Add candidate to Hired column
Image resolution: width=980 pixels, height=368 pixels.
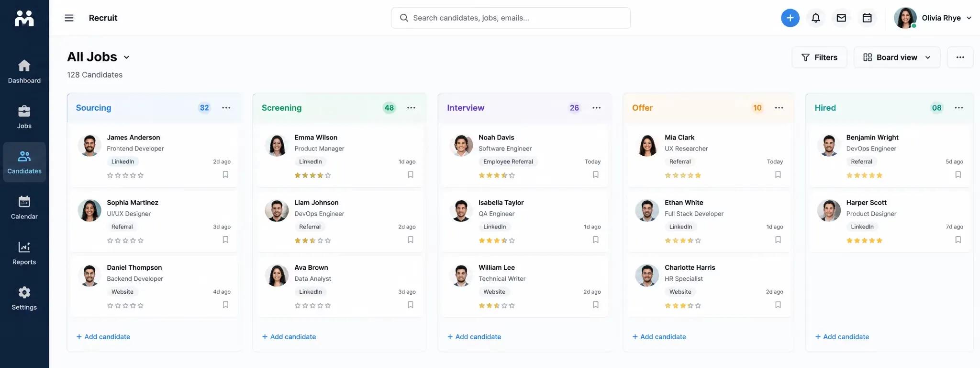tap(842, 337)
